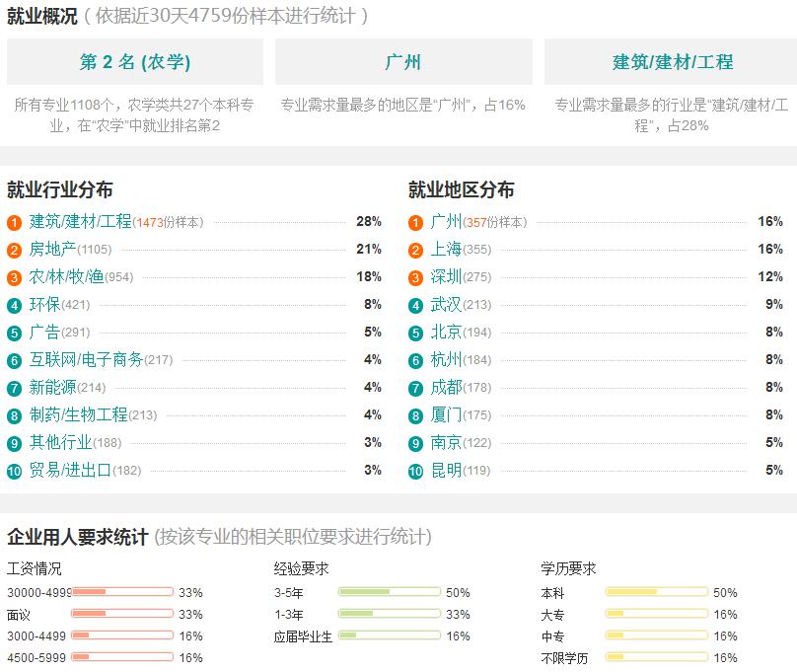Click the 第 2 名 (农学) ranking card
Screen dimensions: 797x672
[135, 61]
